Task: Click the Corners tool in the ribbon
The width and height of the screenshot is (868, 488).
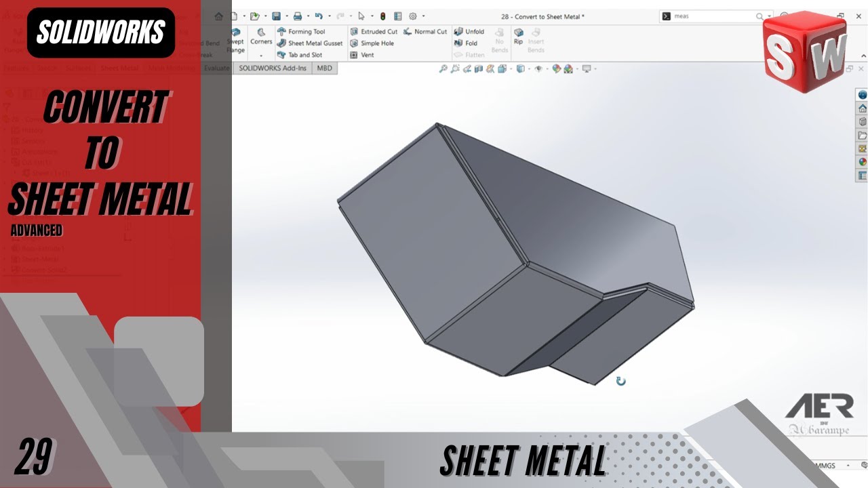Action: (x=261, y=37)
